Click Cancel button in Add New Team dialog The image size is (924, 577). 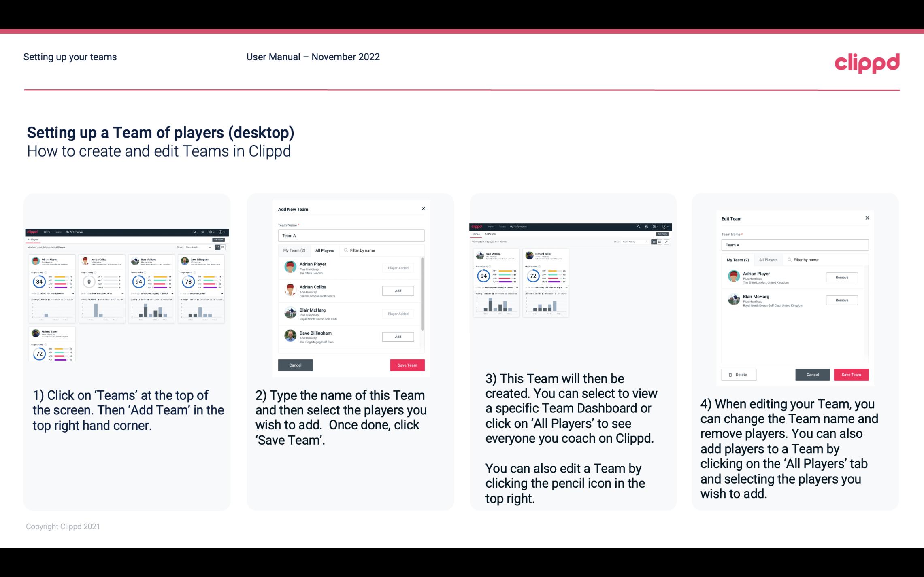click(295, 364)
